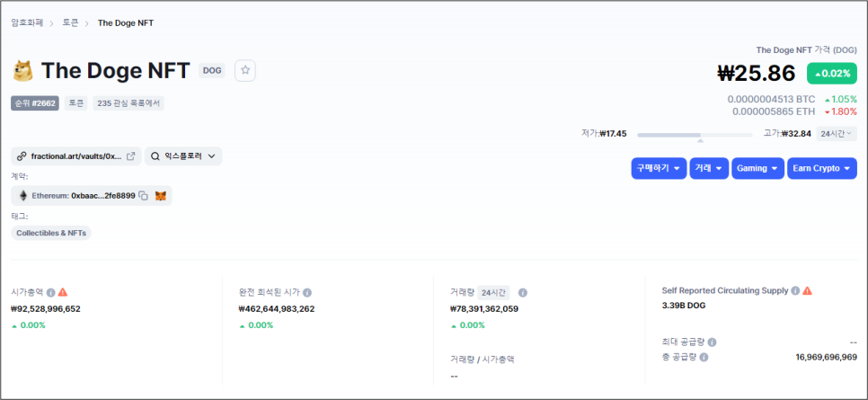Click 고가:₩32.84 high price
Image resolution: width=868 pixels, height=400 pixels.
[787, 134]
